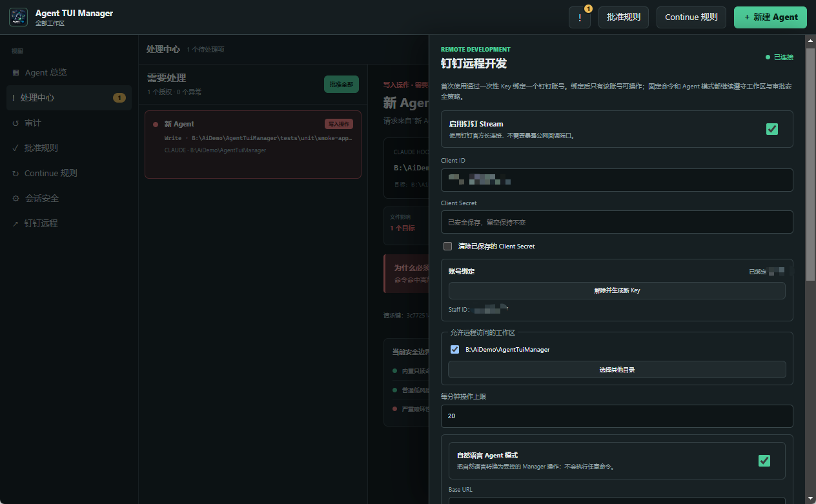
Task: Click the scroll-up arrow of the panel scrollbar
Action: [x=811, y=41]
